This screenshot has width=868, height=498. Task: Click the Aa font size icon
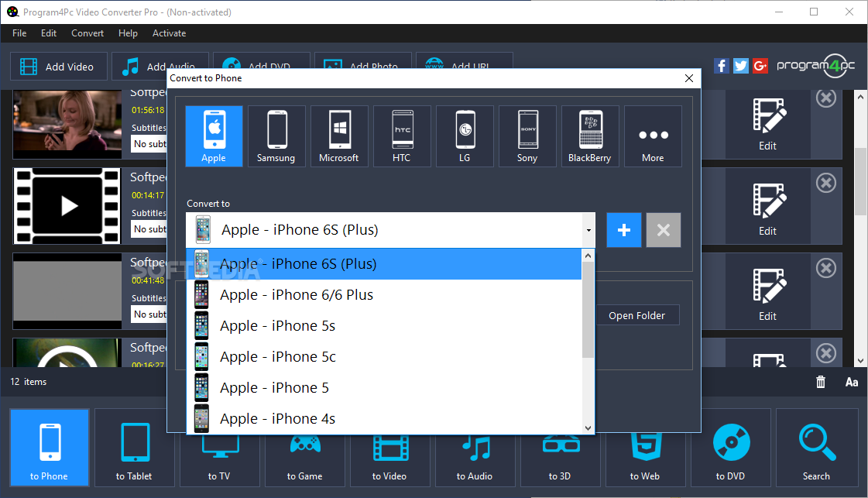[x=852, y=382]
